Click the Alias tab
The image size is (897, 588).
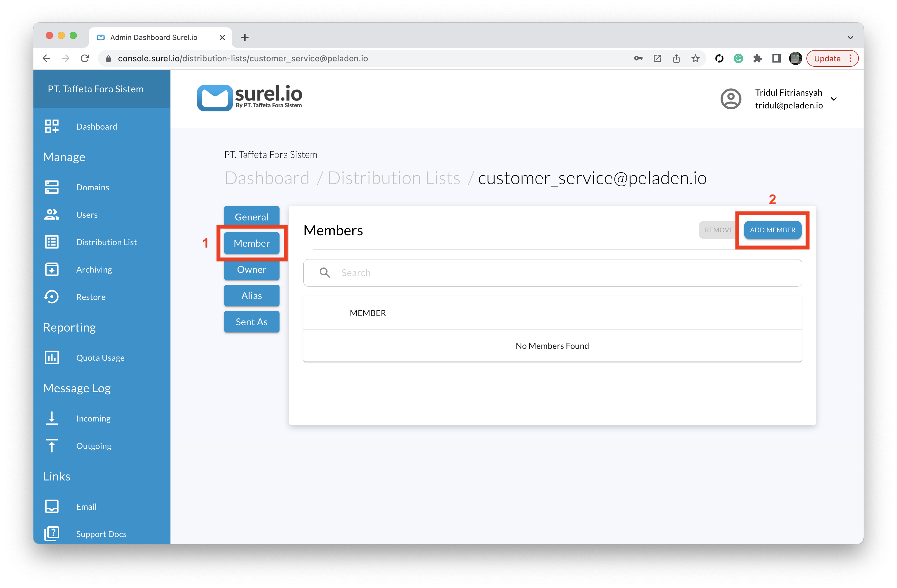coord(251,295)
